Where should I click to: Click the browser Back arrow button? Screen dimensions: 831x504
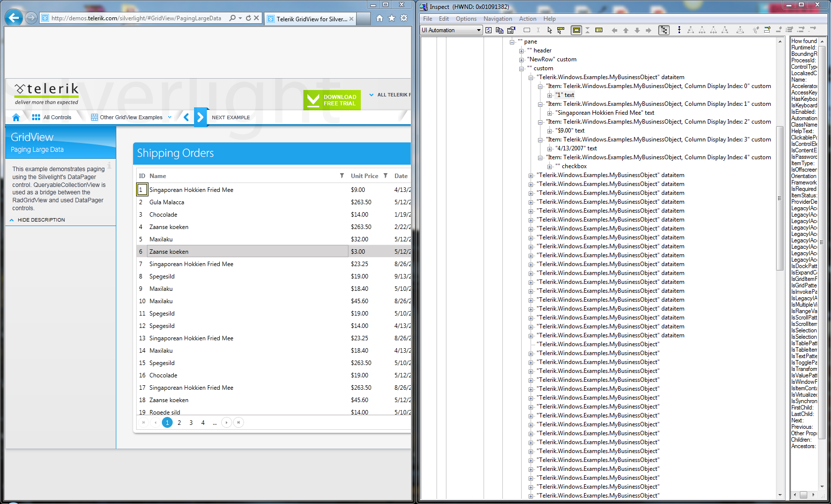click(x=14, y=18)
